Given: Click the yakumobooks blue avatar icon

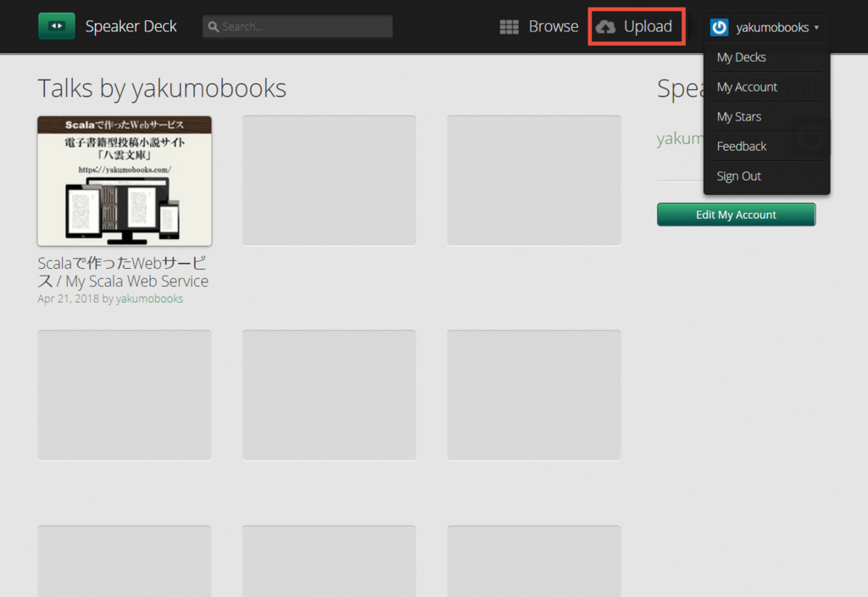Looking at the screenshot, I should (719, 27).
